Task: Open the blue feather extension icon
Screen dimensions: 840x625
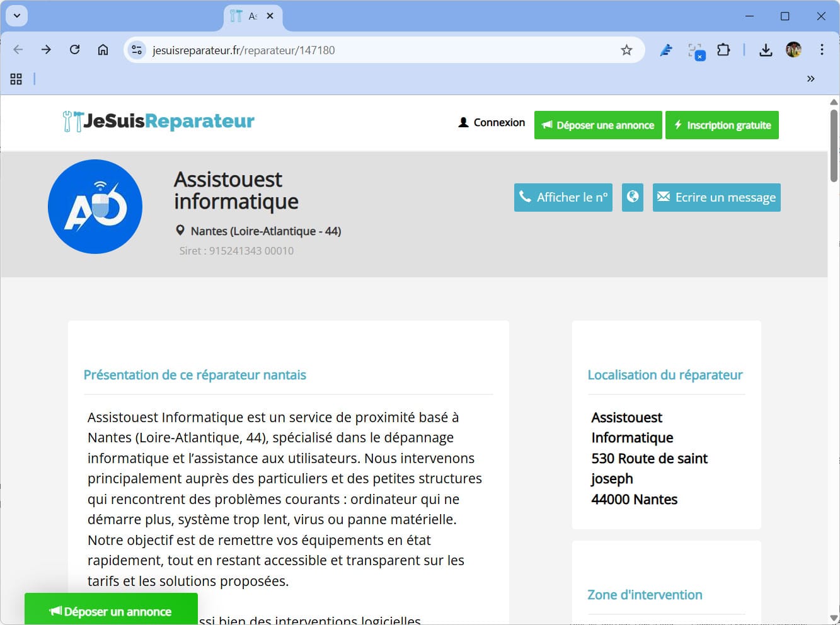Action: click(x=666, y=50)
